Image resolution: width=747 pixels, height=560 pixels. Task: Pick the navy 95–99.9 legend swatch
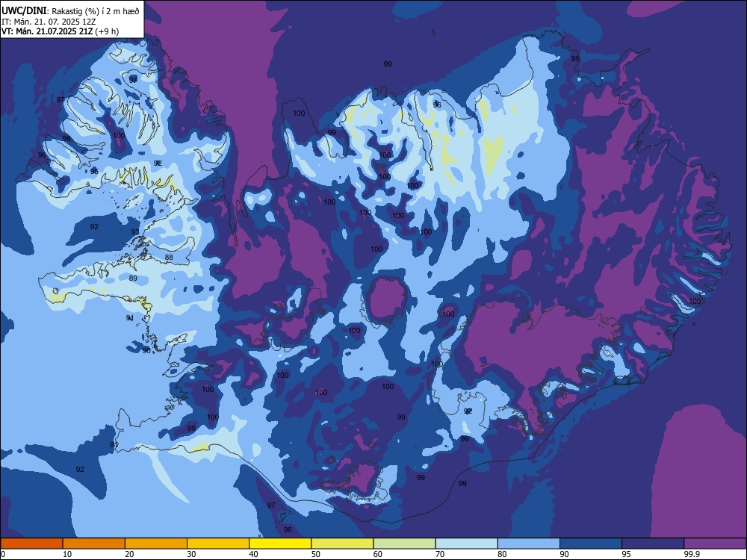click(653, 544)
